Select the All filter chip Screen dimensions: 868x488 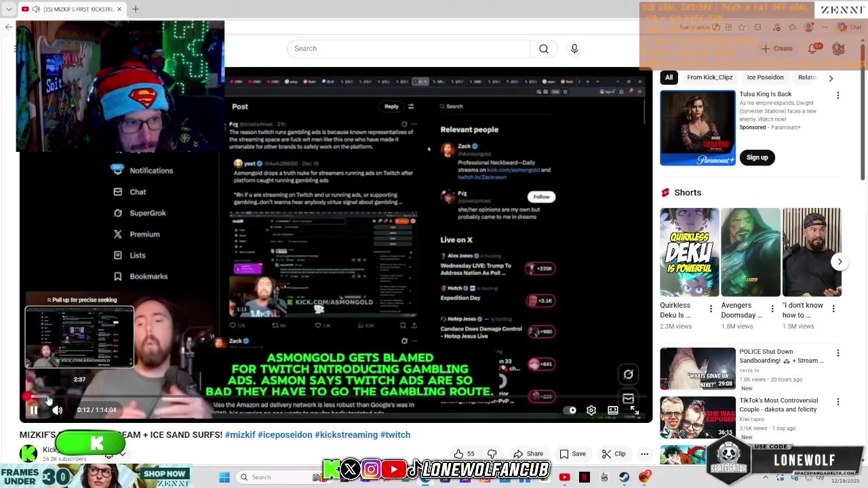pyautogui.click(x=669, y=77)
